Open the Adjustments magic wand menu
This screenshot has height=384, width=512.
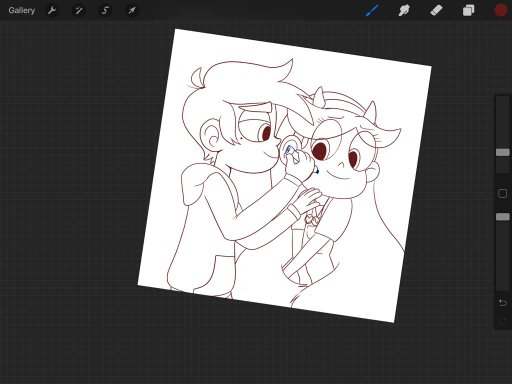click(79, 10)
